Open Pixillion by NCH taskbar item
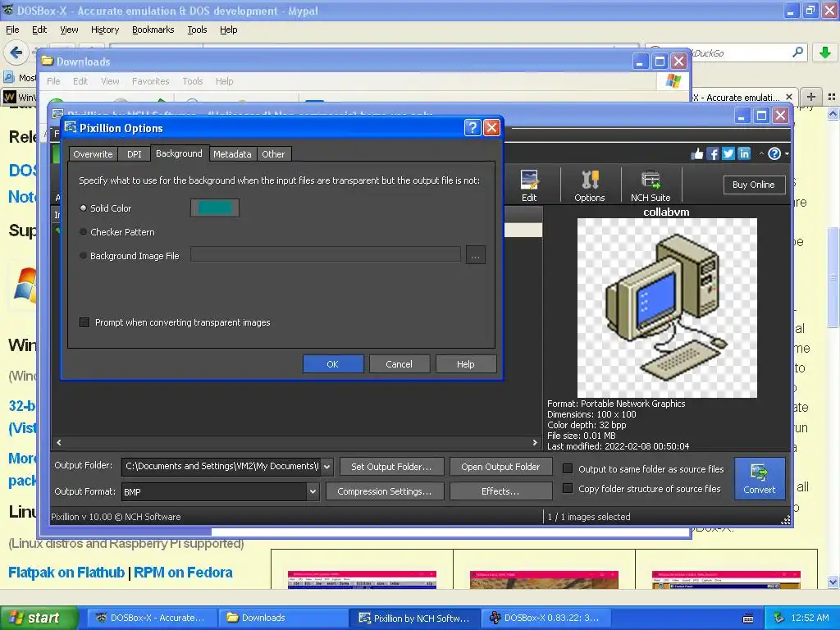The width and height of the screenshot is (840, 630). pyautogui.click(x=414, y=618)
